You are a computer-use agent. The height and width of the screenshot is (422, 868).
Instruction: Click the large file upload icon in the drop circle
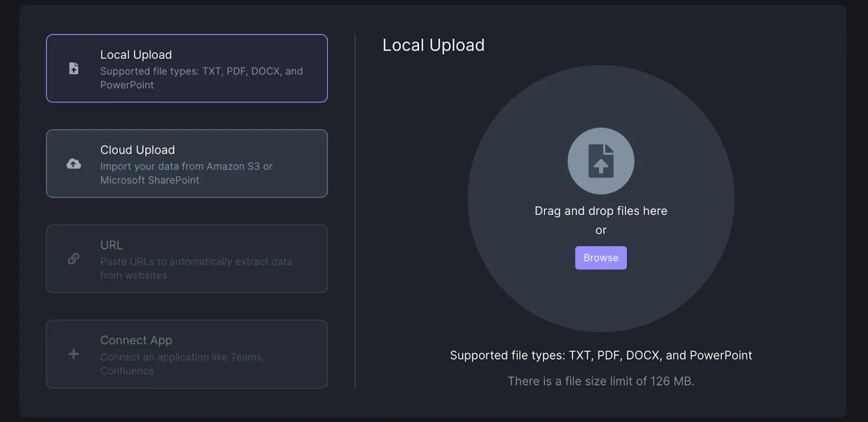click(600, 161)
